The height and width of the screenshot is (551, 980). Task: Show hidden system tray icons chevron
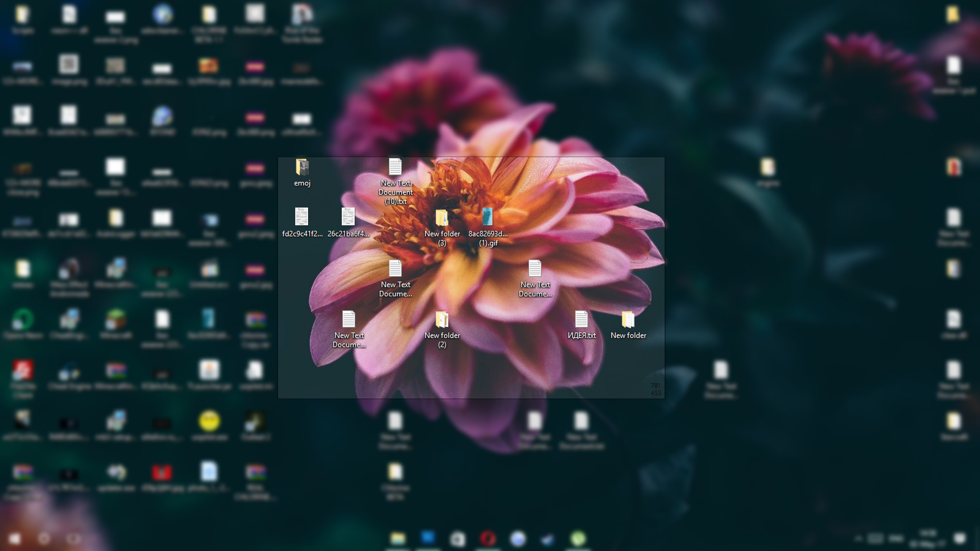click(859, 539)
